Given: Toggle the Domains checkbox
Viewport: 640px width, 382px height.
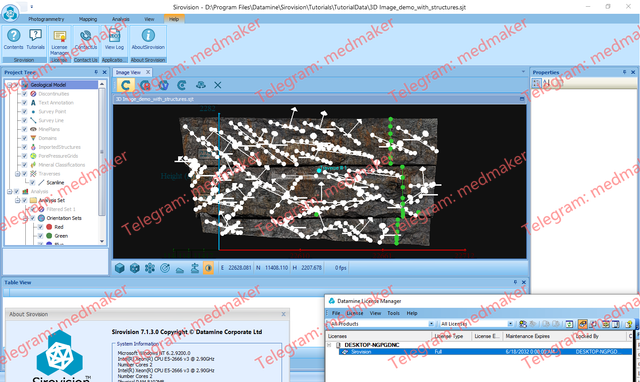Looking at the screenshot, I should click(x=24, y=138).
